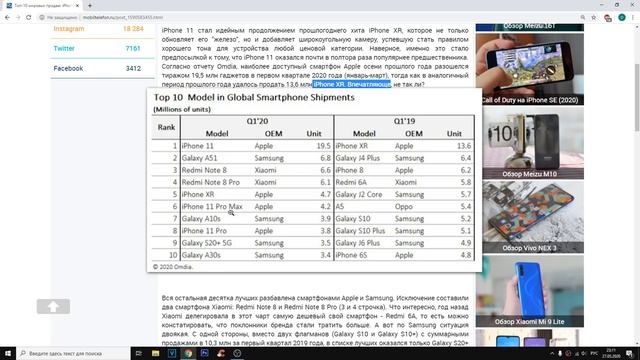The width and height of the screenshot is (640, 360).
Task: Click the Redmi 6A cell in Q1'19
Action: tap(351, 182)
